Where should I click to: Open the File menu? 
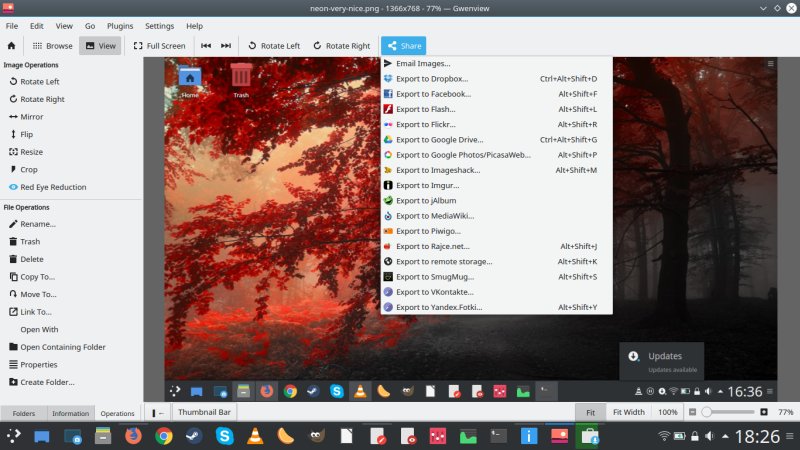(12, 26)
